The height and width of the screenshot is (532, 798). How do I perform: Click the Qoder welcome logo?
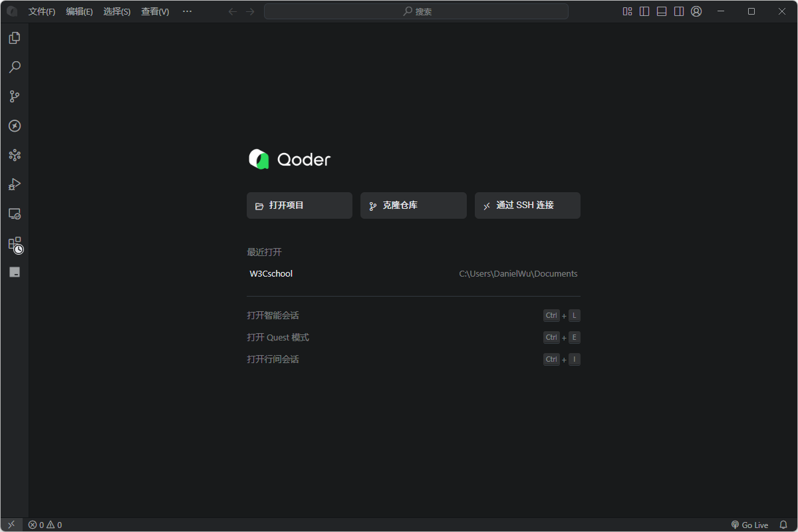click(x=289, y=160)
